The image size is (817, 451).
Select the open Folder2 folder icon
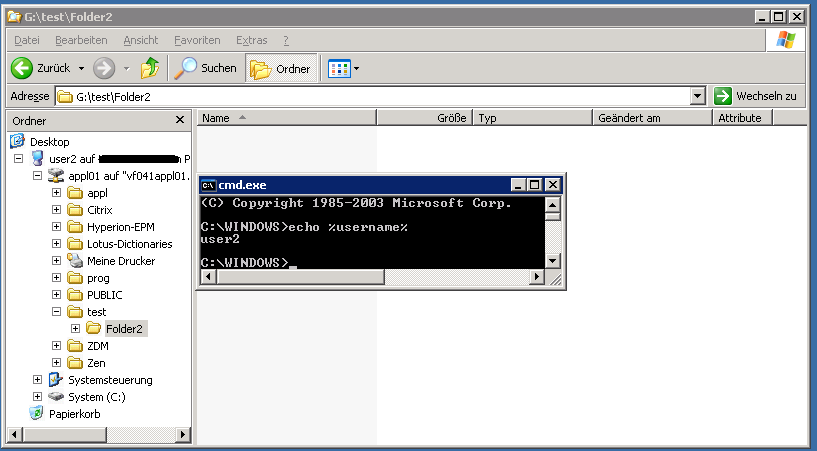(x=94, y=328)
